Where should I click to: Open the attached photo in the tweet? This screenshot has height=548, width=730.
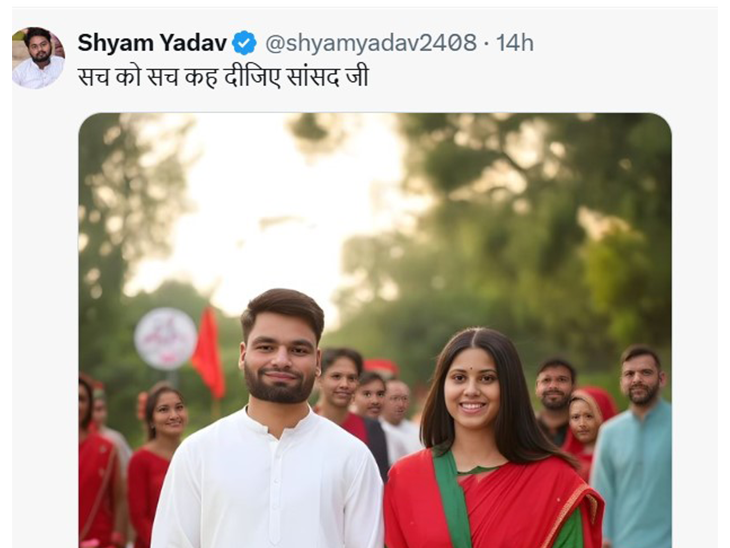coord(375,330)
